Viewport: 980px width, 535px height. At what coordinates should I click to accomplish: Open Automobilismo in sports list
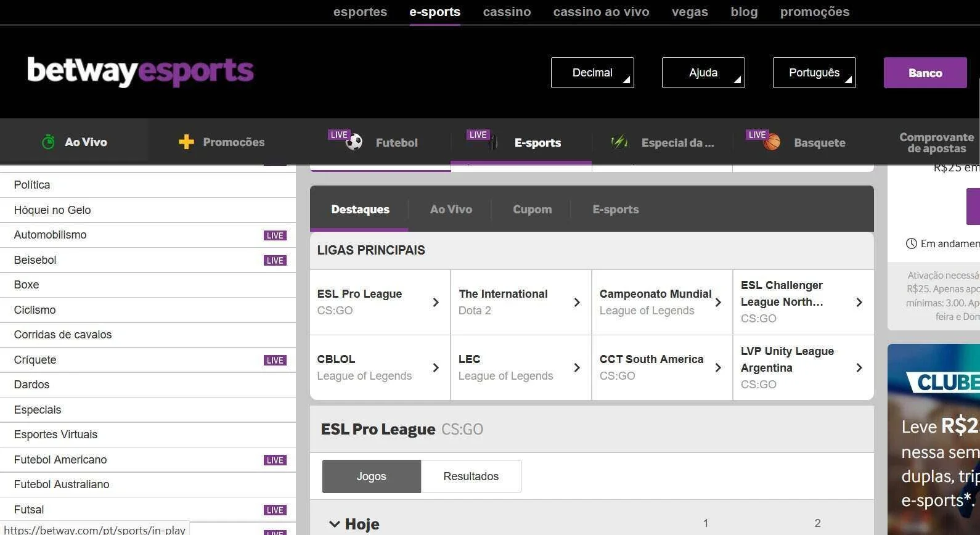(x=148, y=235)
